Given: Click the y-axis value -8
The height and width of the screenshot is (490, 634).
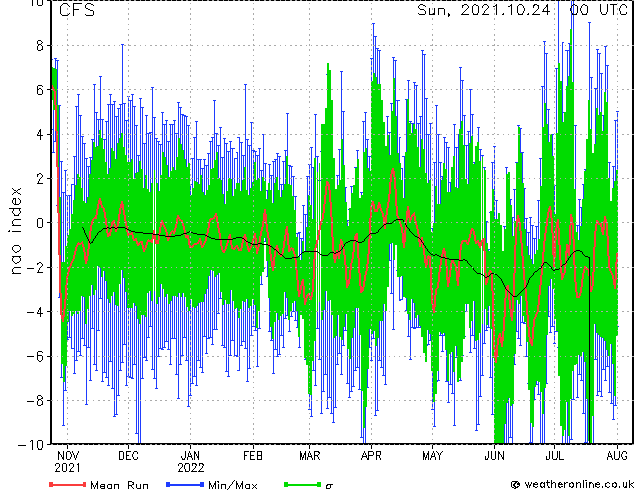Looking at the screenshot, I should (x=35, y=401).
